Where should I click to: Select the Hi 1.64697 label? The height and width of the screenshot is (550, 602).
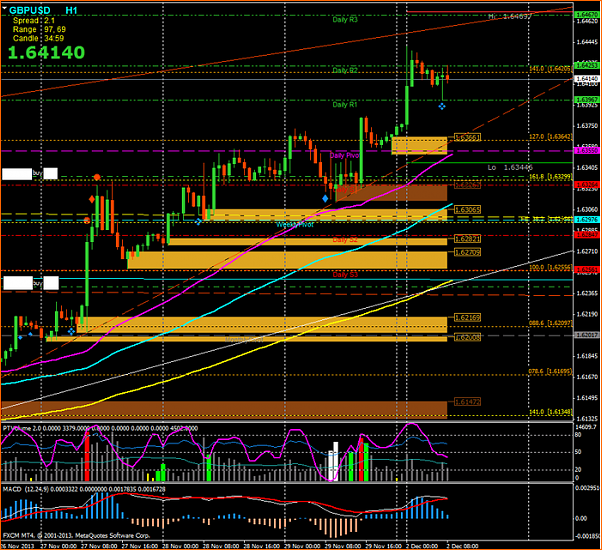[x=510, y=17]
